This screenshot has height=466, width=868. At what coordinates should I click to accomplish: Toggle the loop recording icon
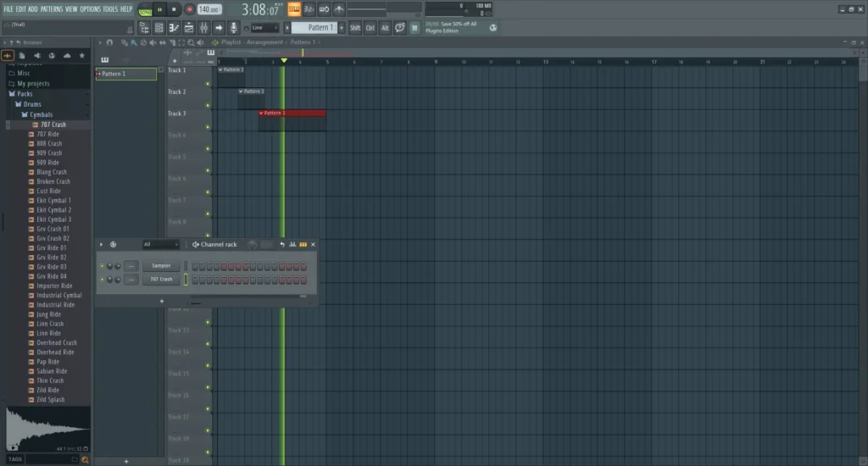point(324,8)
